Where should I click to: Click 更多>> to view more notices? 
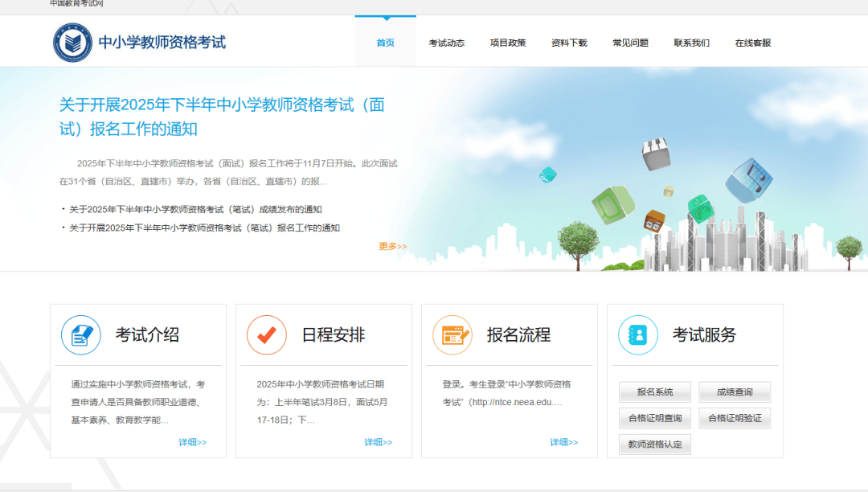pos(393,246)
